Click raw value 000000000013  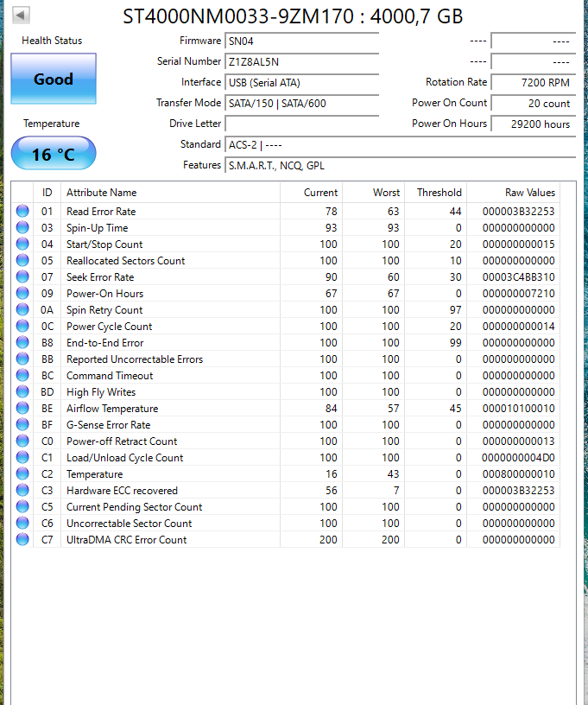518,441
